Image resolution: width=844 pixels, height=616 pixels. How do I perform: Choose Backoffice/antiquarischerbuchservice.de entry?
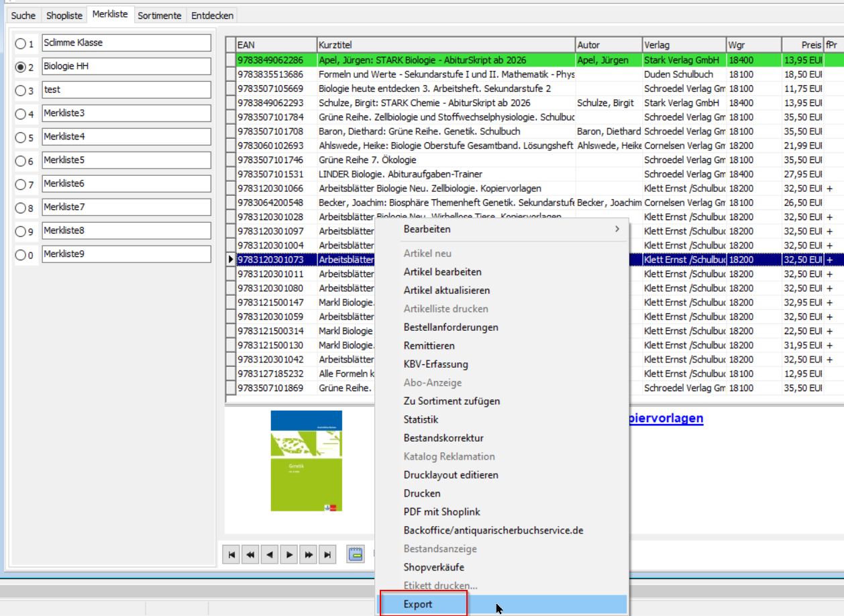click(501, 530)
